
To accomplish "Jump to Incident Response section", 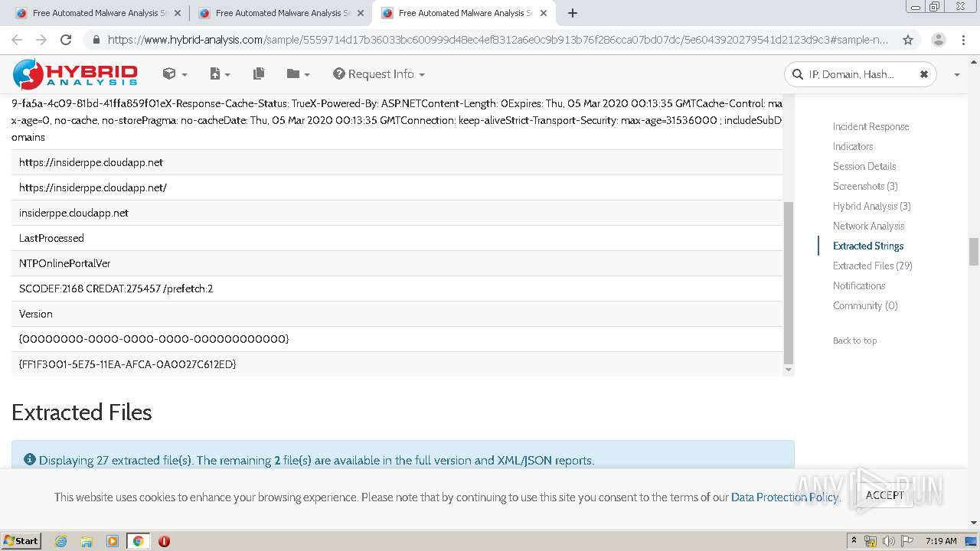I will coord(871,126).
